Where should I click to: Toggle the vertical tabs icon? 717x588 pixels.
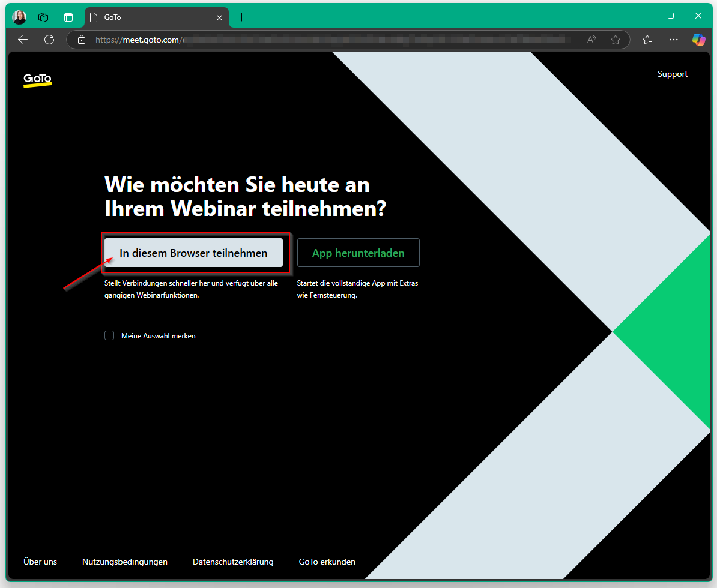[x=68, y=17]
